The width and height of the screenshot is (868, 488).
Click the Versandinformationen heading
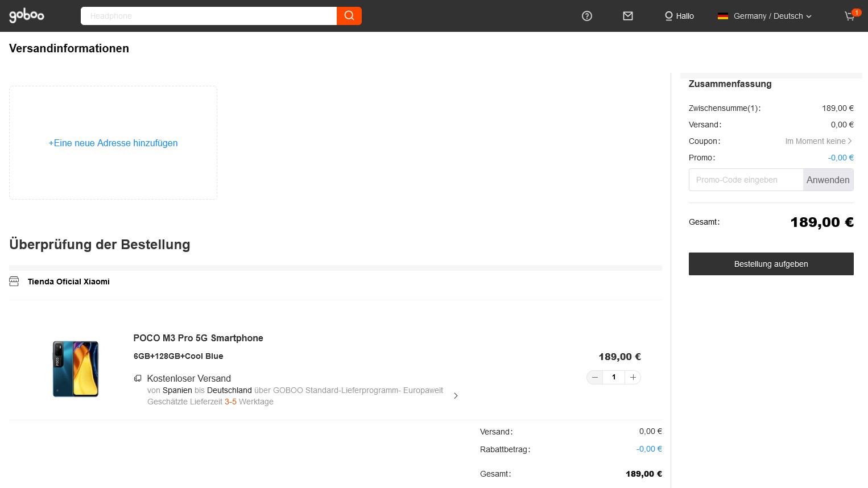tap(69, 48)
